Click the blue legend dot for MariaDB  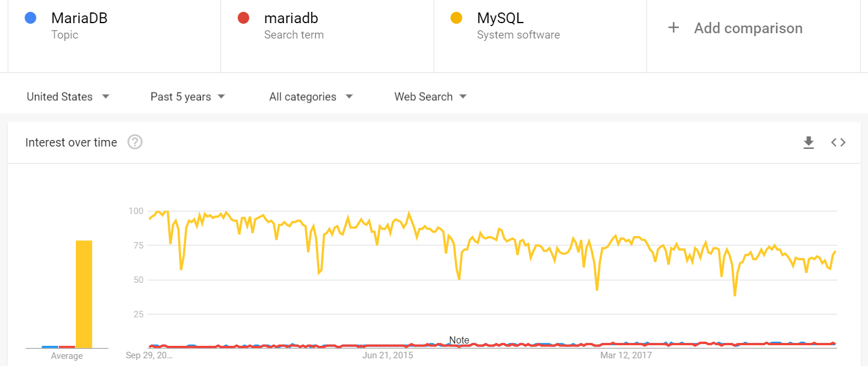(30, 18)
